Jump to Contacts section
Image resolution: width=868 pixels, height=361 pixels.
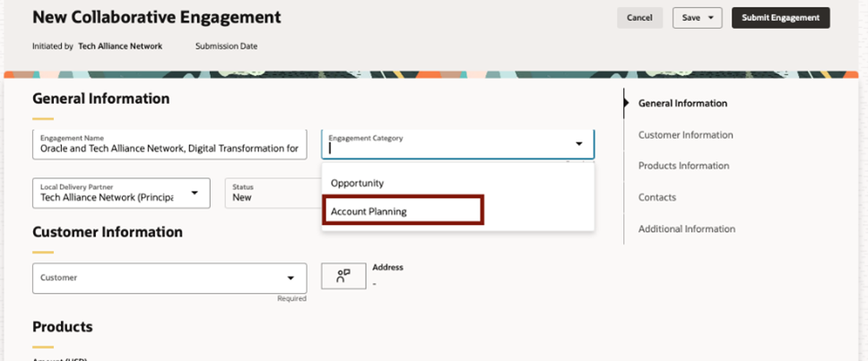(x=657, y=197)
